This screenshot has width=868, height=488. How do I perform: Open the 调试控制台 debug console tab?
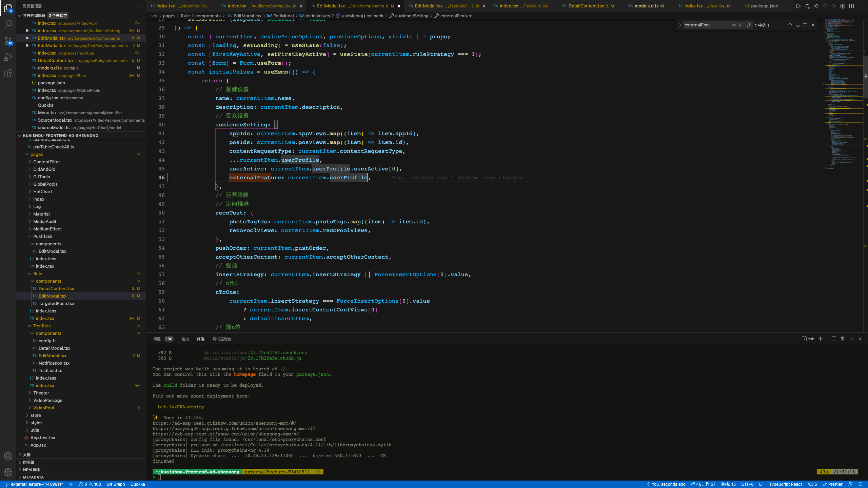222,339
